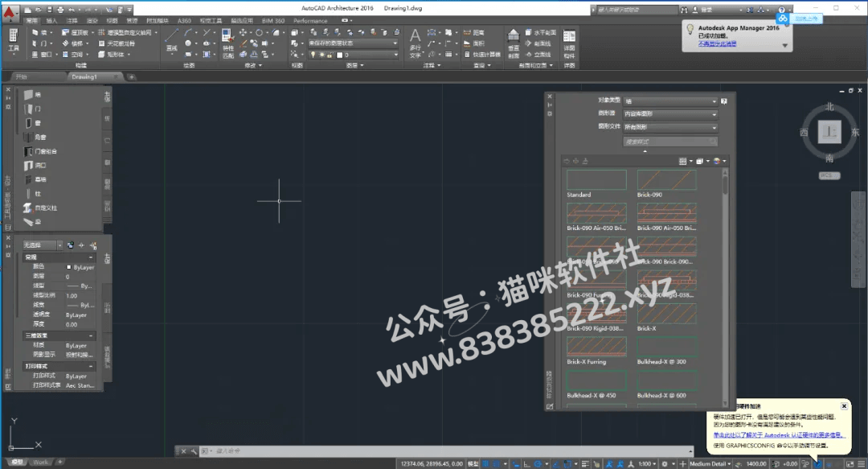Select the 楼梯 (Stair) ribbon tool
The height and width of the screenshot is (469, 868).
[73, 43]
